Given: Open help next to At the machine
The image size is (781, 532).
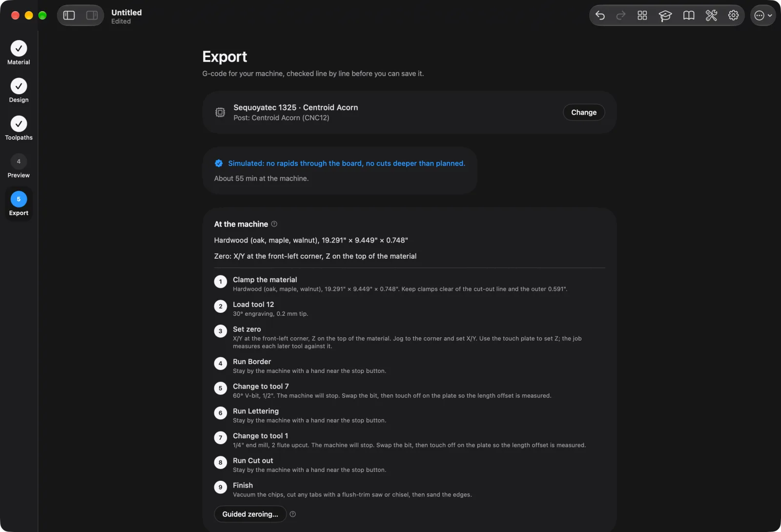Looking at the screenshot, I should (x=274, y=224).
